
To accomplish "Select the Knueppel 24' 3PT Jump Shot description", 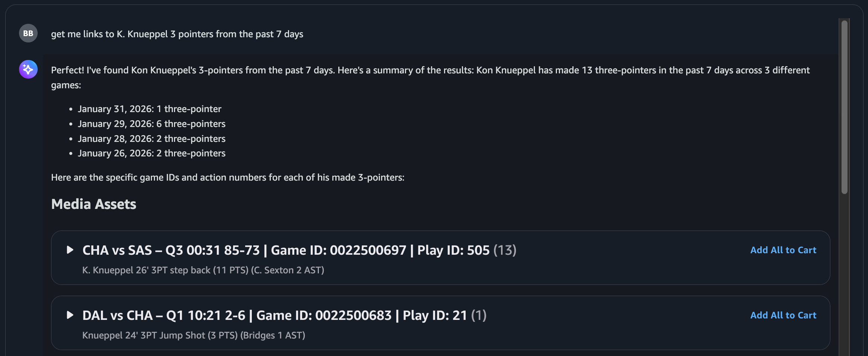I will click(194, 335).
